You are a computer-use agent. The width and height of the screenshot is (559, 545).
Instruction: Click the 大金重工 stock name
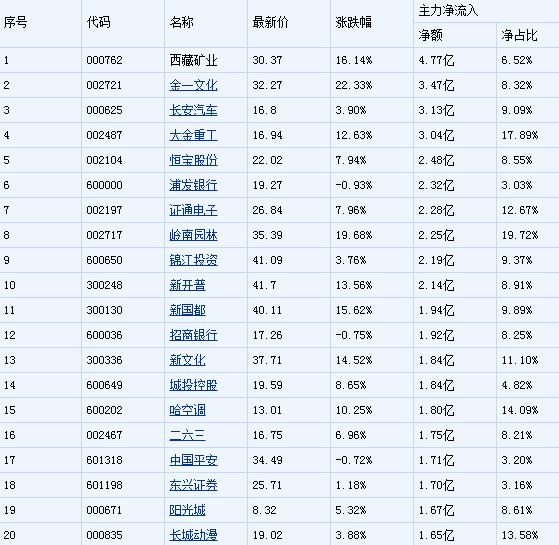click(193, 135)
